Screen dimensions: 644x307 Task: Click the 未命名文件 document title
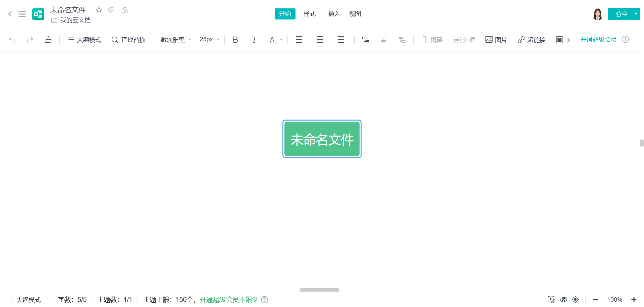[x=68, y=10]
